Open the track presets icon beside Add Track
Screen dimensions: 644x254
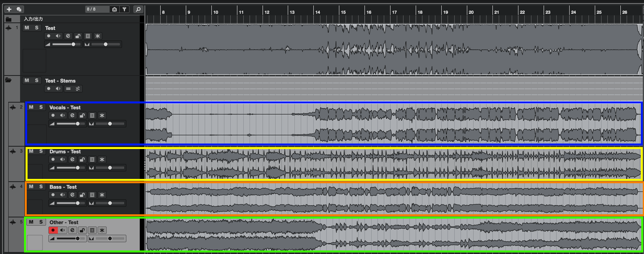[19, 9]
